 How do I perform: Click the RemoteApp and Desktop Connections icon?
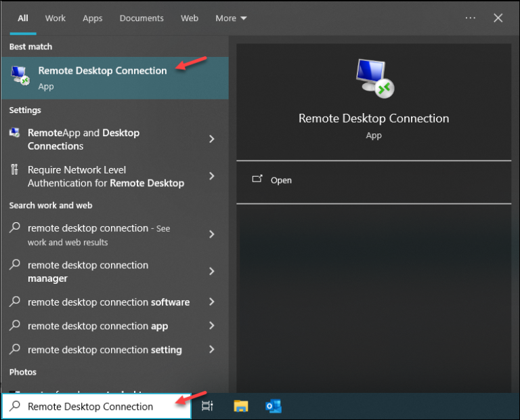pos(15,133)
